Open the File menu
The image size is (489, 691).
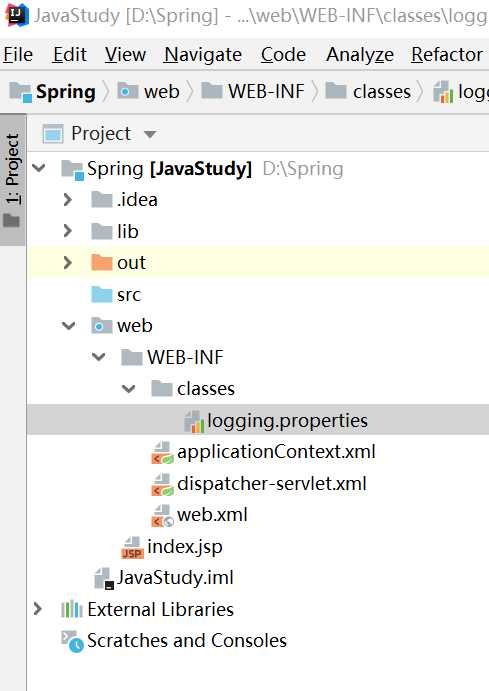click(x=18, y=55)
